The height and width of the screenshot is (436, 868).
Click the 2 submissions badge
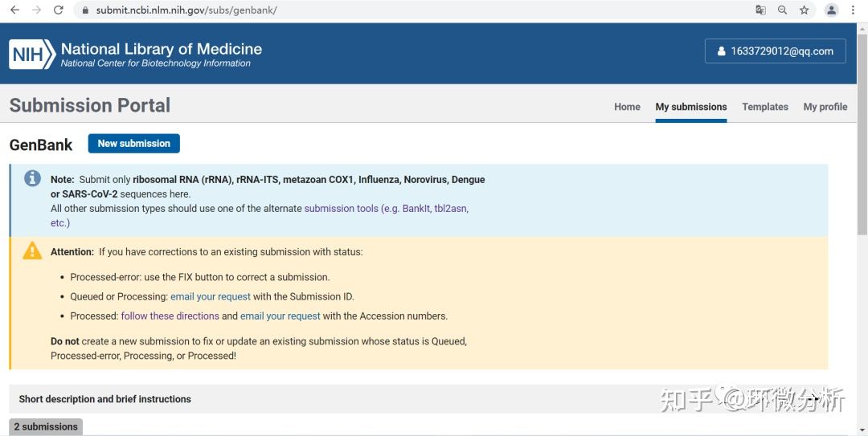(x=46, y=426)
